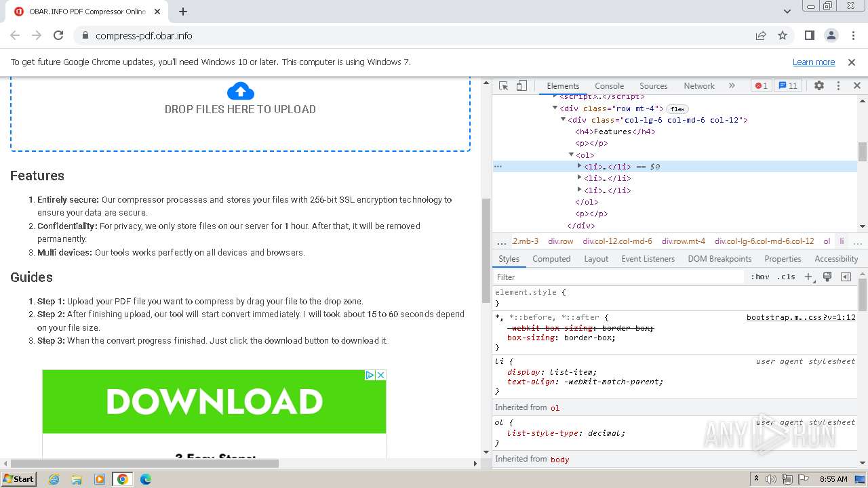Toggle rendering emulations paintbrush icon
Image resolution: width=868 pixels, height=488 pixels.
(x=827, y=277)
